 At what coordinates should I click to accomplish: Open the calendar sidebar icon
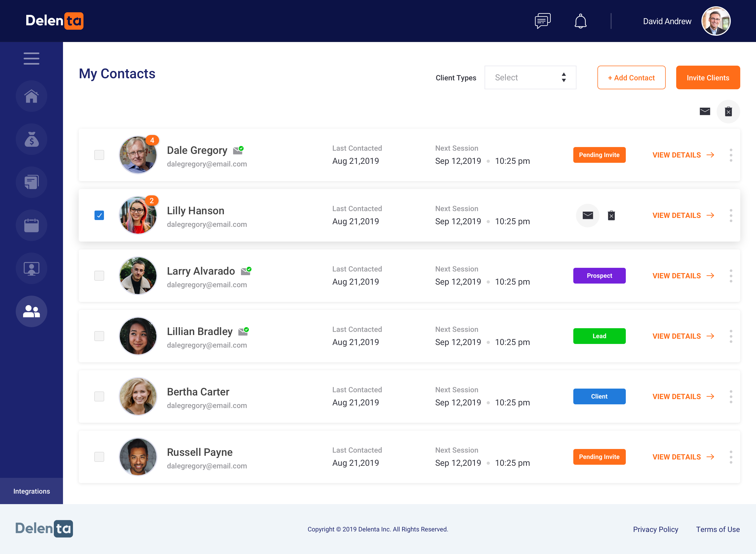point(31,225)
